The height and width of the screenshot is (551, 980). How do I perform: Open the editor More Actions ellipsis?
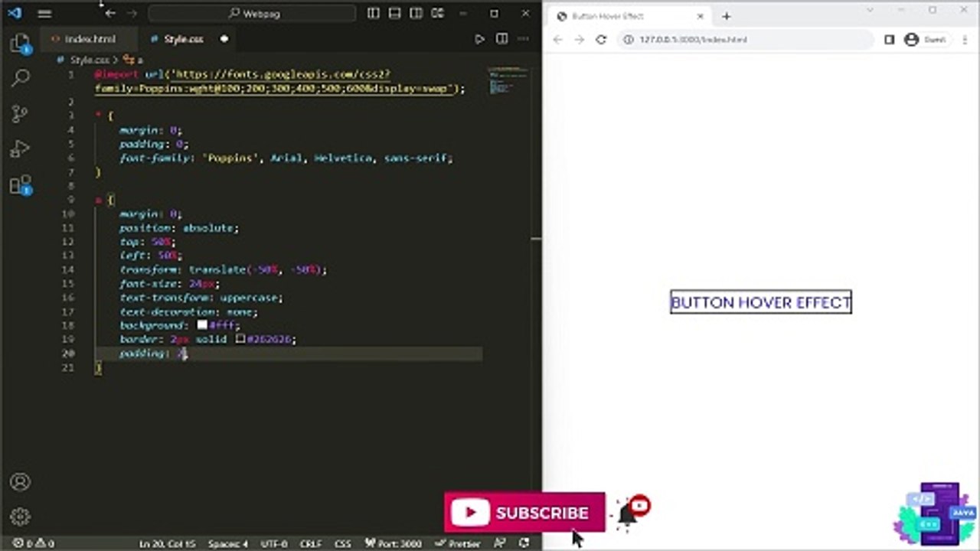[x=524, y=39]
